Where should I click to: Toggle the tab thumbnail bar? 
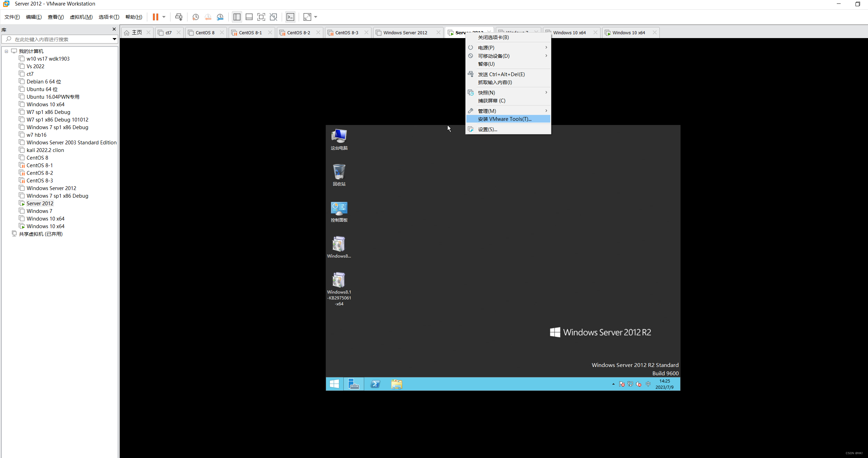[249, 17]
